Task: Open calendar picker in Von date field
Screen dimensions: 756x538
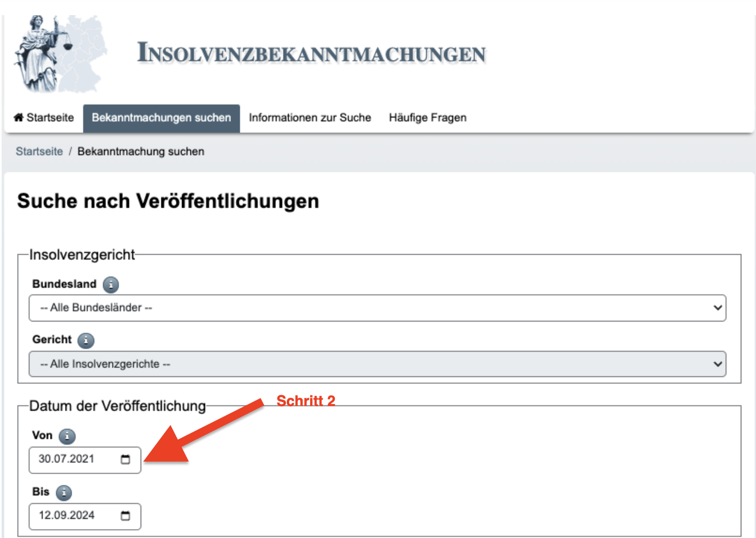Action: (x=125, y=459)
